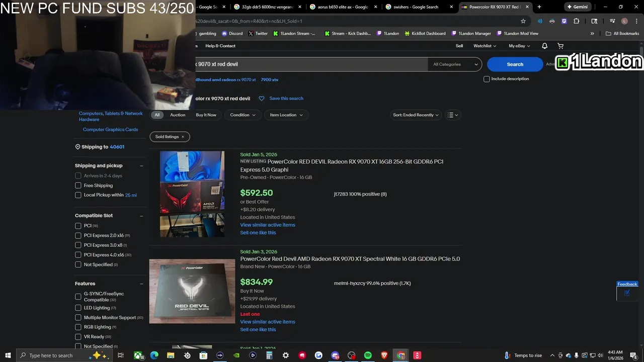Check the Local Pickup within filter
644x362 pixels.
coord(78,195)
